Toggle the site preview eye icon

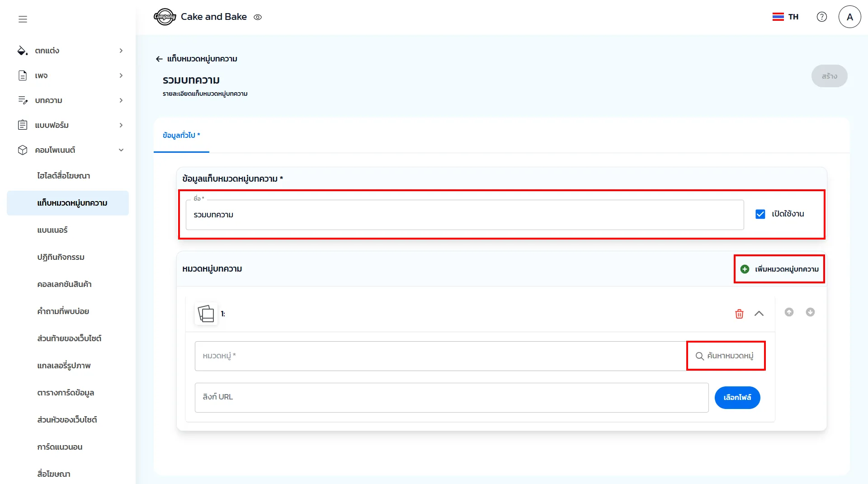coord(258,17)
